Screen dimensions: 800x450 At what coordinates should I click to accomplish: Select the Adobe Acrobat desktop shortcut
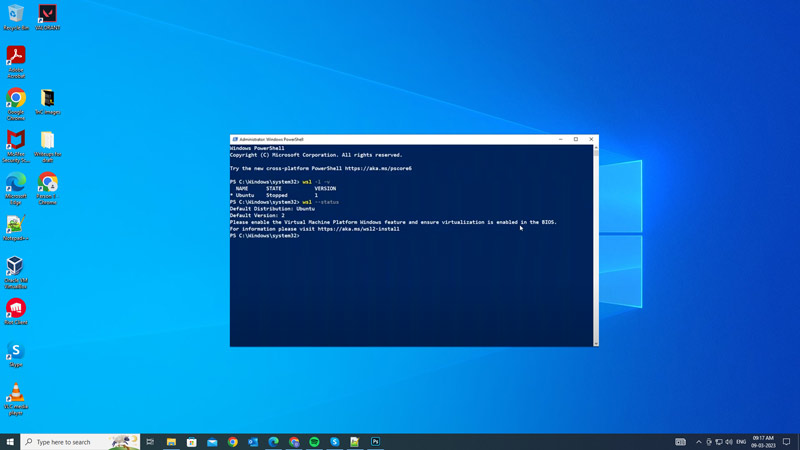click(16, 62)
